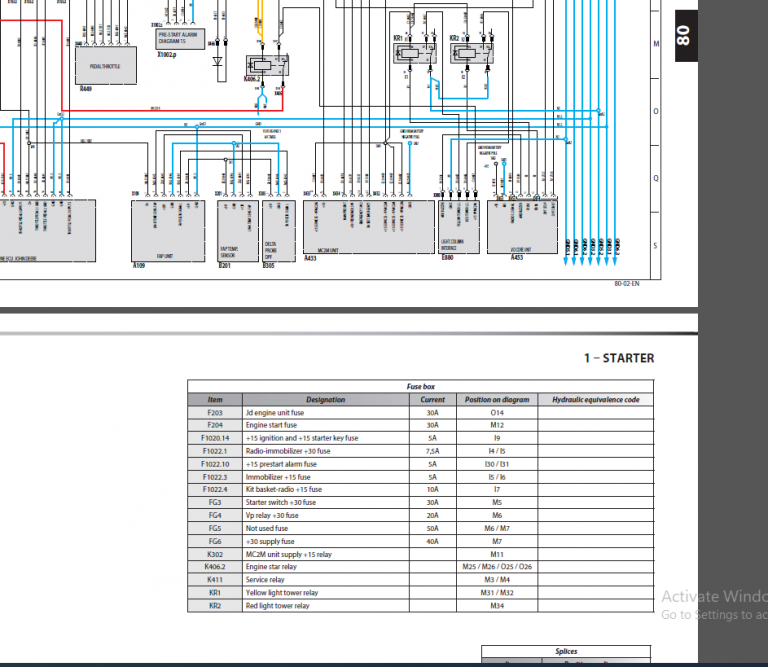
Task: Click the "Hydraulic equivalence code" column header
Action: (596, 400)
